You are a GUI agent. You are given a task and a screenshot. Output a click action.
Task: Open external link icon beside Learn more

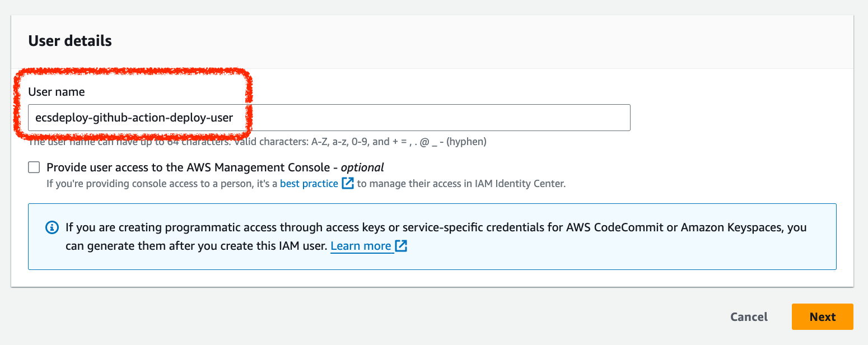pyautogui.click(x=401, y=246)
